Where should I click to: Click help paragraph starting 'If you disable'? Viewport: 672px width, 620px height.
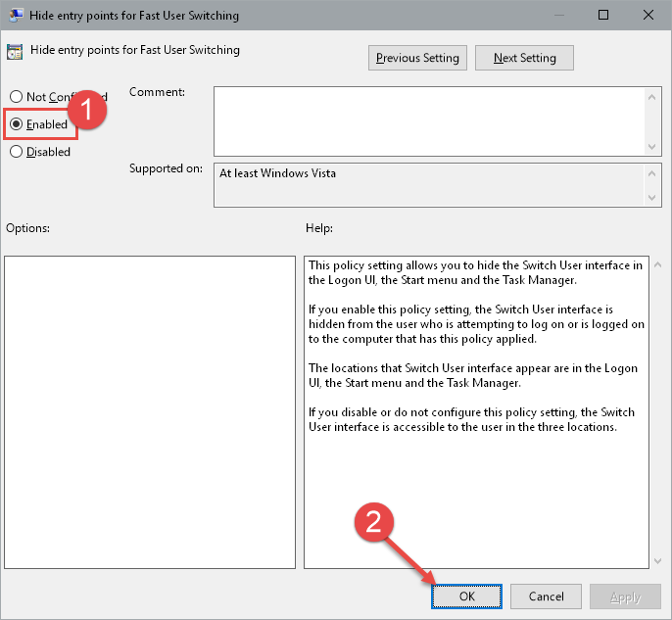click(x=471, y=419)
